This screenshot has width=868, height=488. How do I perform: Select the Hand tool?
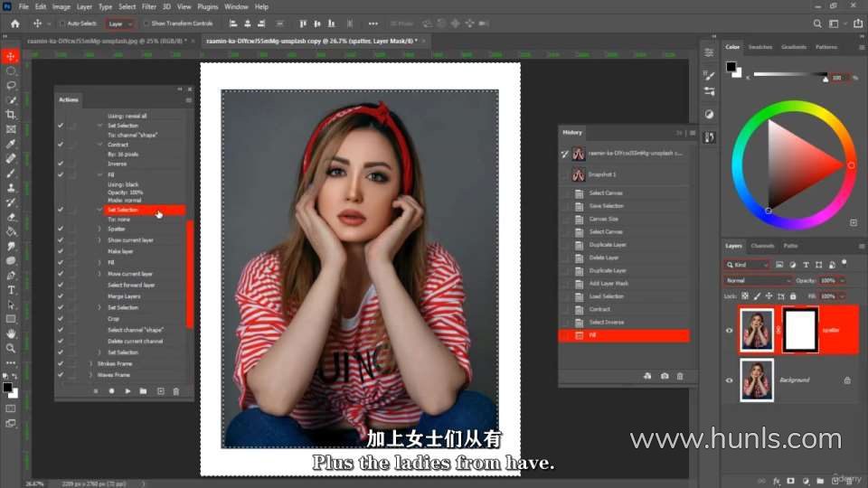coord(11,333)
